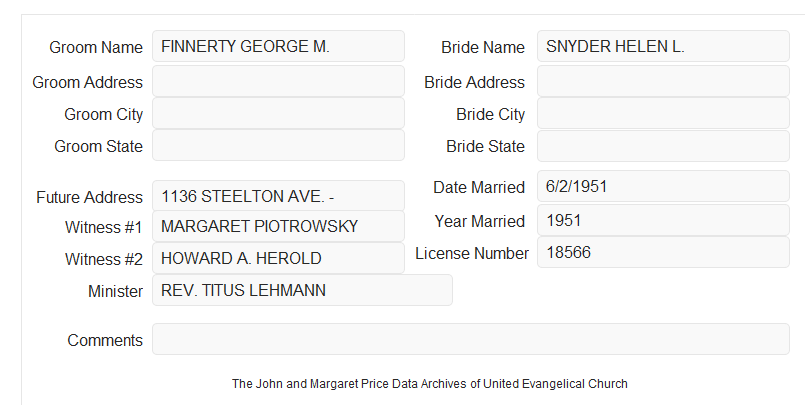This screenshot has width=805, height=405.
Task: Click the Groom Name field
Action: 278,46
